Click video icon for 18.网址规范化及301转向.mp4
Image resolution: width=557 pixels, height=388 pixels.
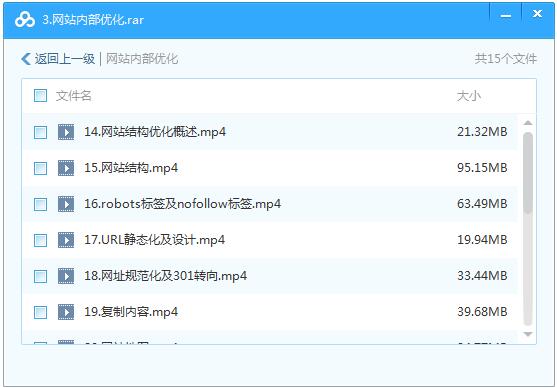point(66,276)
